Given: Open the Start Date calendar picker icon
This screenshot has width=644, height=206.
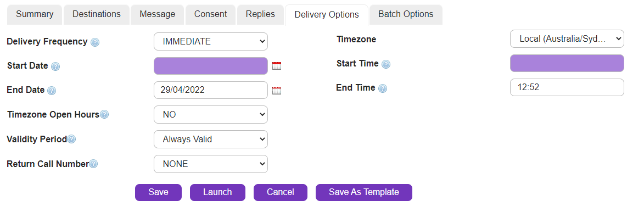Looking at the screenshot, I should coord(277,66).
